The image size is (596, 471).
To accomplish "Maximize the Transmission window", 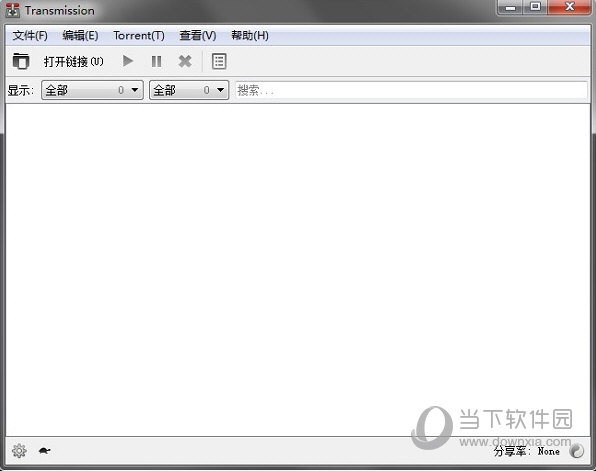I will coord(535,7).
